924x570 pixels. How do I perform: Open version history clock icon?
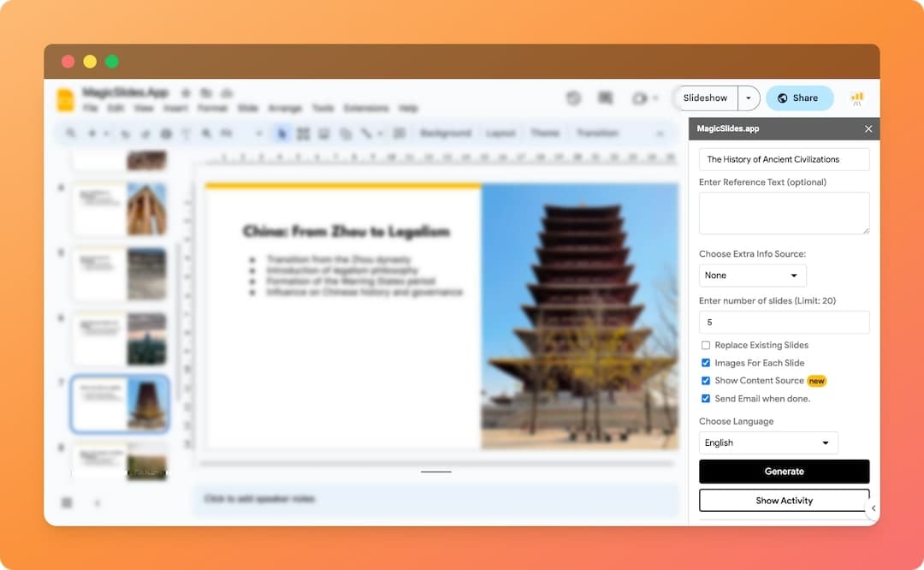tap(573, 98)
